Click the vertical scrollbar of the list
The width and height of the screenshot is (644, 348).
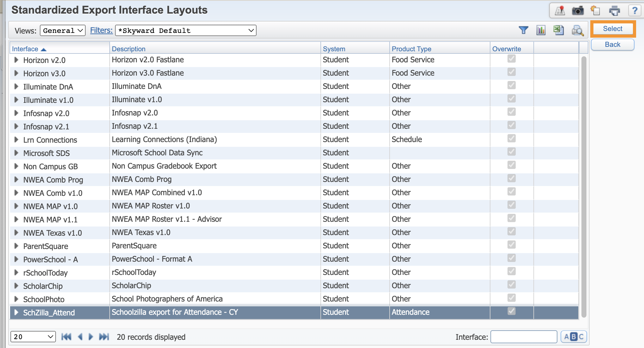(x=584, y=187)
